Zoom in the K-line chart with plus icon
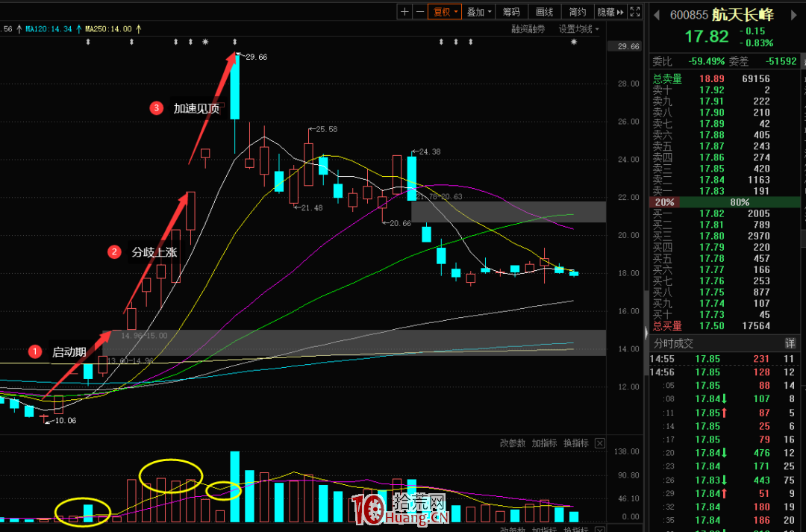This screenshot has height=532, width=806. [404, 12]
